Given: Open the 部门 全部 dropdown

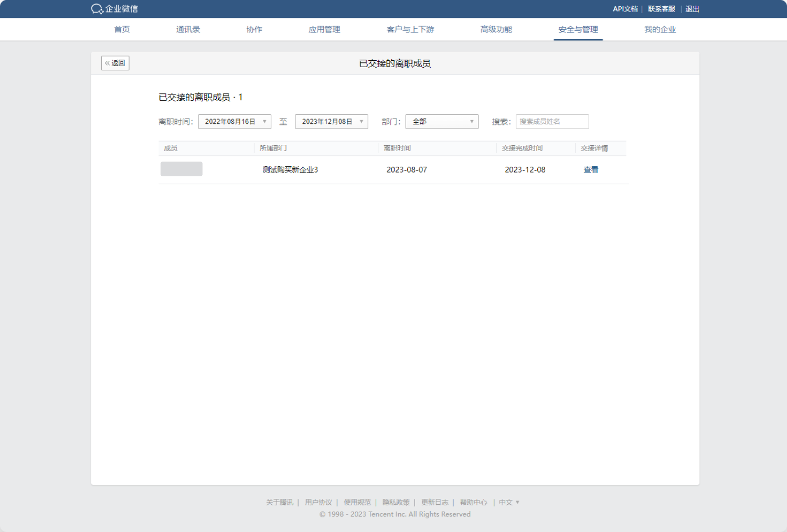Looking at the screenshot, I should pos(442,122).
